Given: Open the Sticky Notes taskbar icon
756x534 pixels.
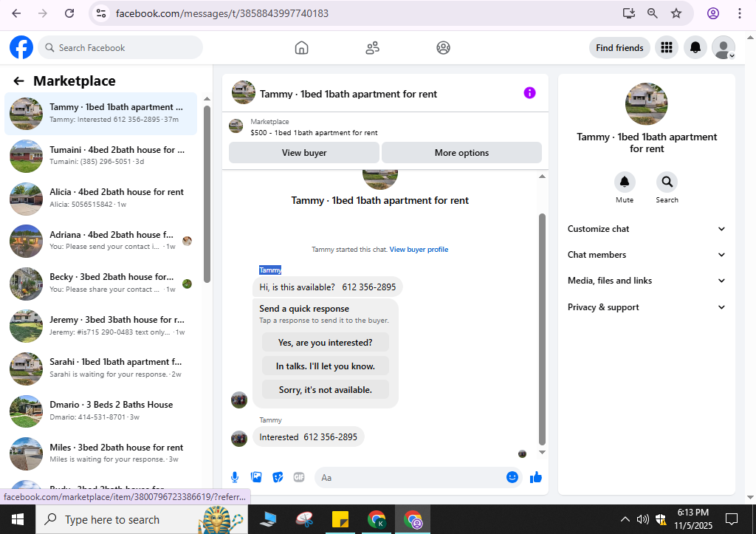Looking at the screenshot, I should coord(340,519).
